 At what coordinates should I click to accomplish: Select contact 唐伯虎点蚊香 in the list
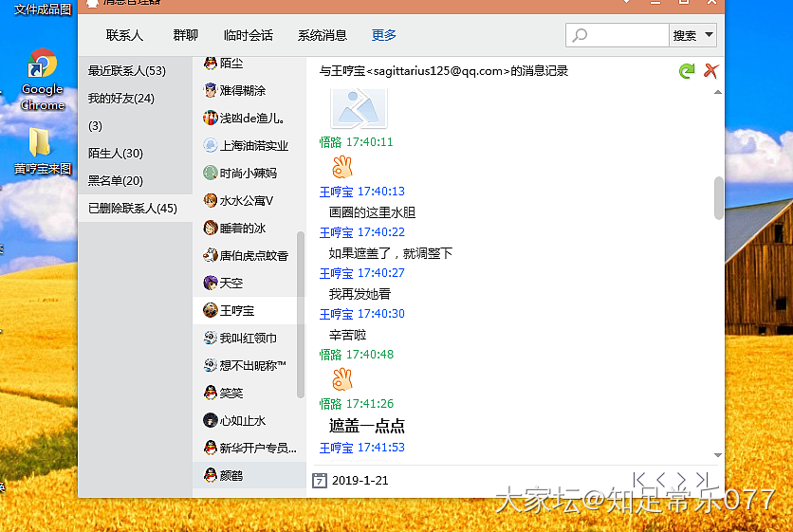click(x=253, y=256)
